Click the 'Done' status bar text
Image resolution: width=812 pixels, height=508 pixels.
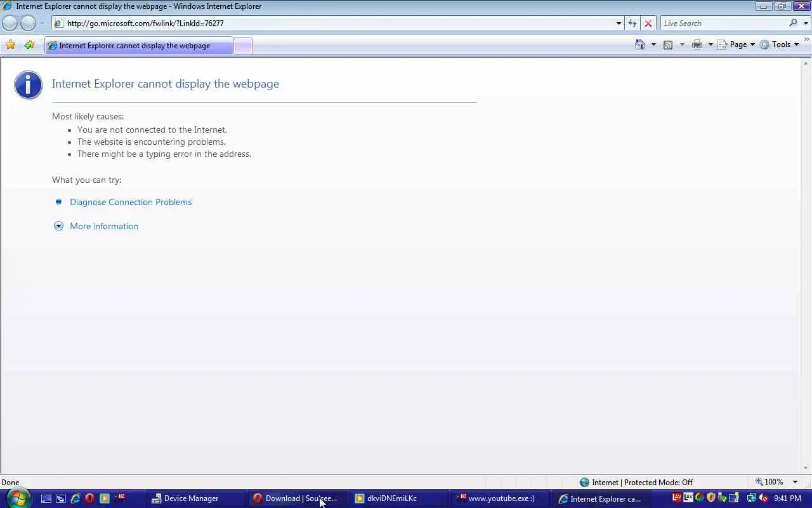tap(10, 483)
